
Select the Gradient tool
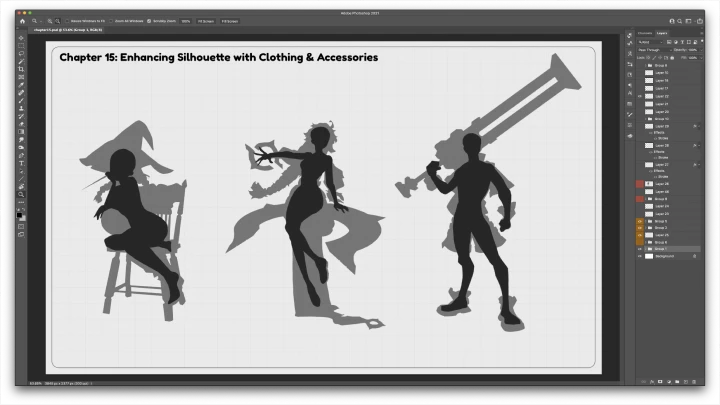tap(21, 132)
